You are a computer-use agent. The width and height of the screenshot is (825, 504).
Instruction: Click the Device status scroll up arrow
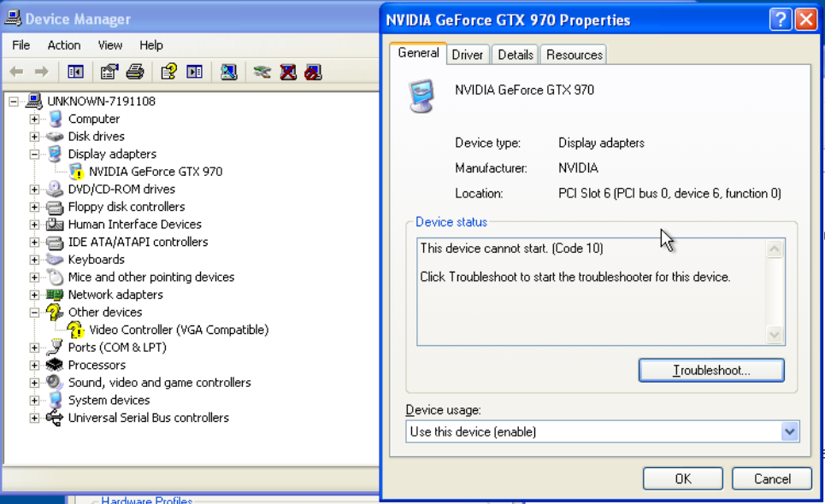tap(775, 249)
